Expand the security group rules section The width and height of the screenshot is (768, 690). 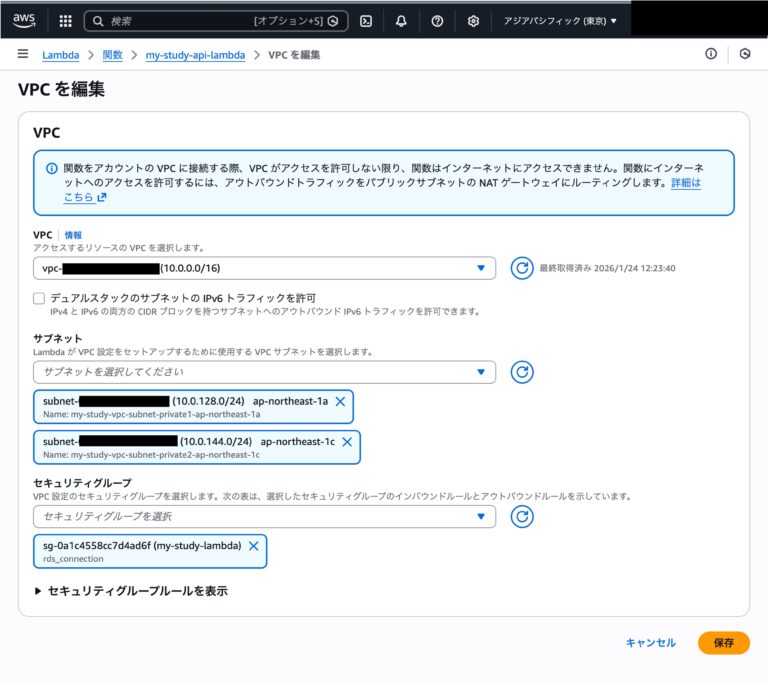coord(131,591)
